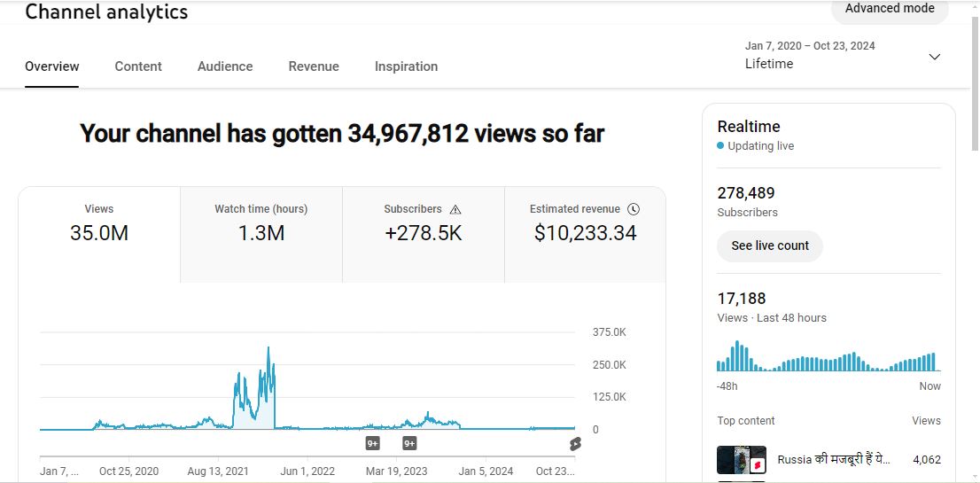Open the Audience tab

point(225,66)
